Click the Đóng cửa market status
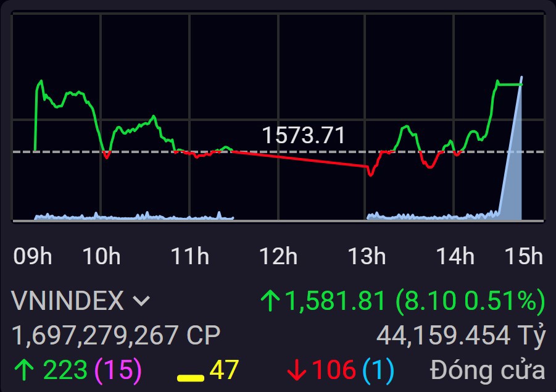Screen dimensions: 556x392 pos(488,370)
